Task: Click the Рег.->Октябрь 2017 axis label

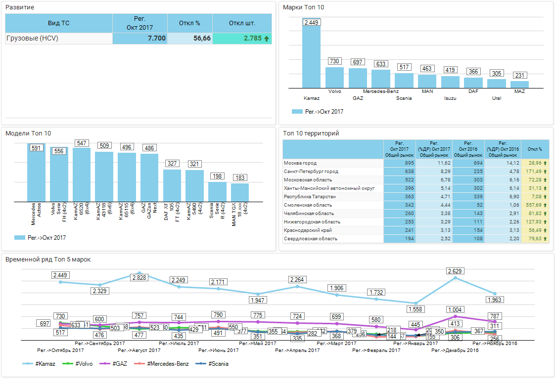Action: [60, 350]
